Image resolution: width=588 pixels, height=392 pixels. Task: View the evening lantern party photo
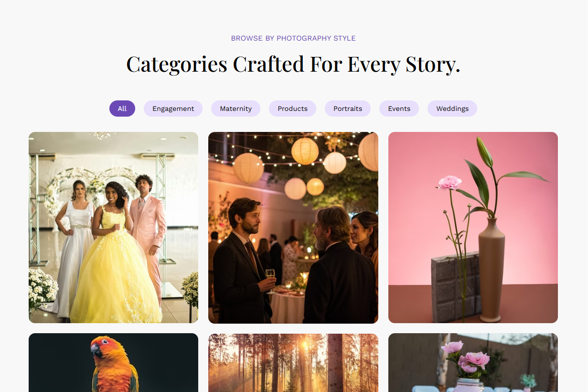pyautogui.click(x=293, y=228)
